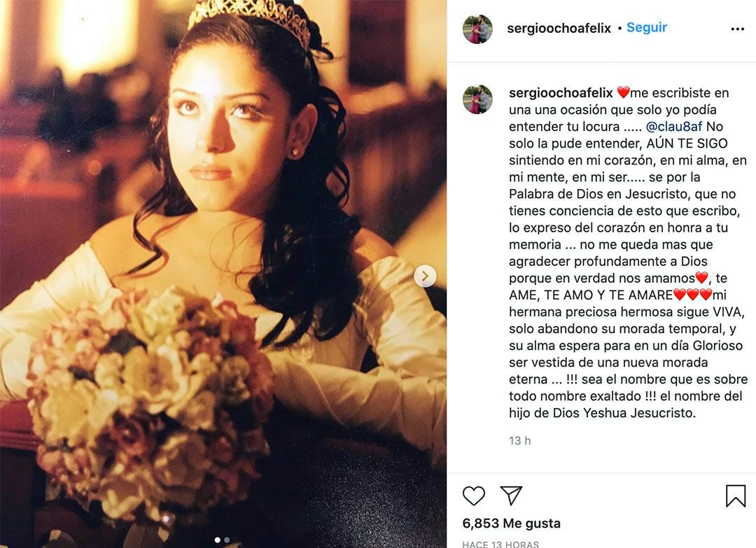Viewport: 756px width, 548px height.
Task: Click the tiara in the photo
Action: [x=249, y=18]
